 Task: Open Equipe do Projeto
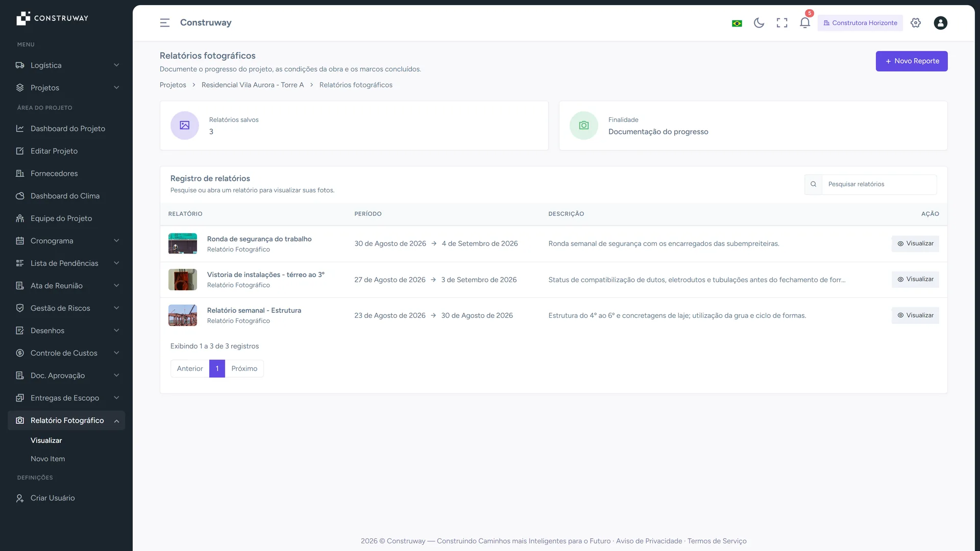coord(66,218)
